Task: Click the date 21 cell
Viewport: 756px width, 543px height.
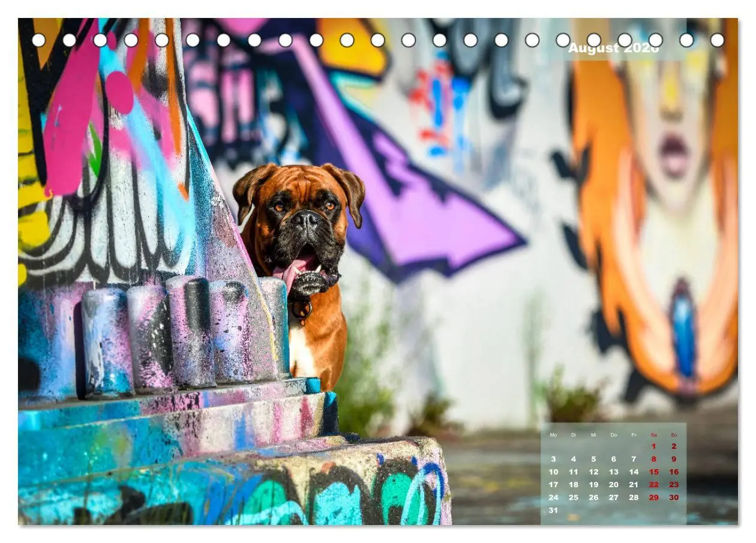Action: coord(634,485)
